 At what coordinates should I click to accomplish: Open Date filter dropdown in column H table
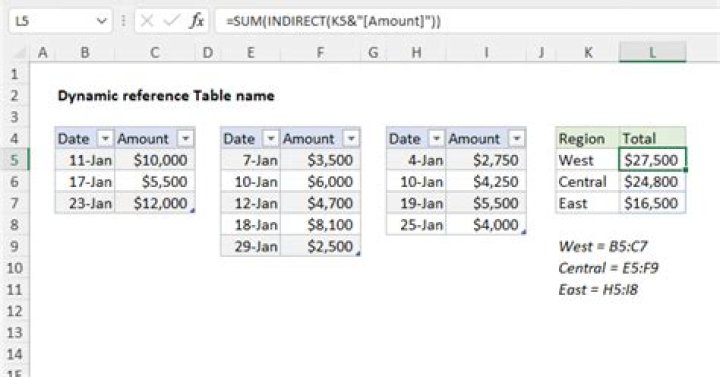click(436, 138)
